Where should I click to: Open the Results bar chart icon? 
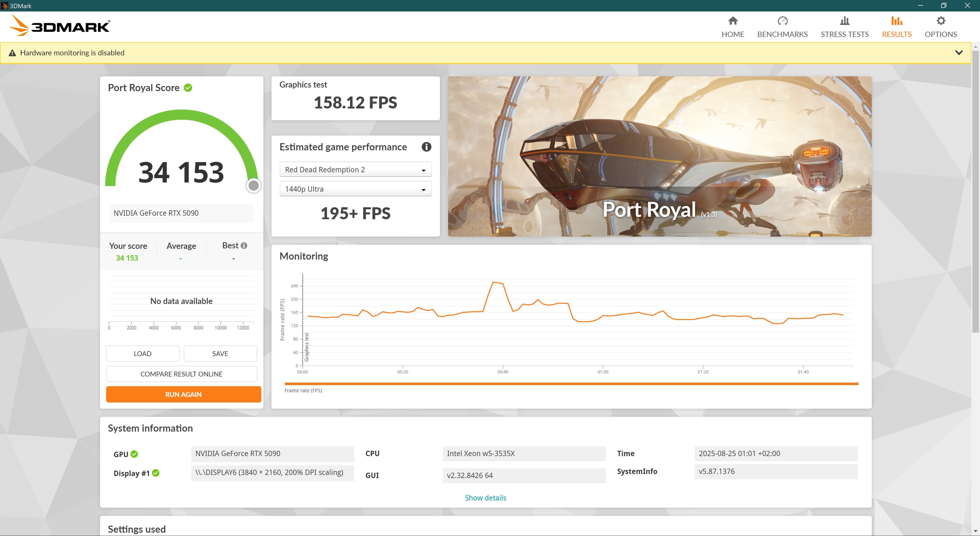point(896,20)
